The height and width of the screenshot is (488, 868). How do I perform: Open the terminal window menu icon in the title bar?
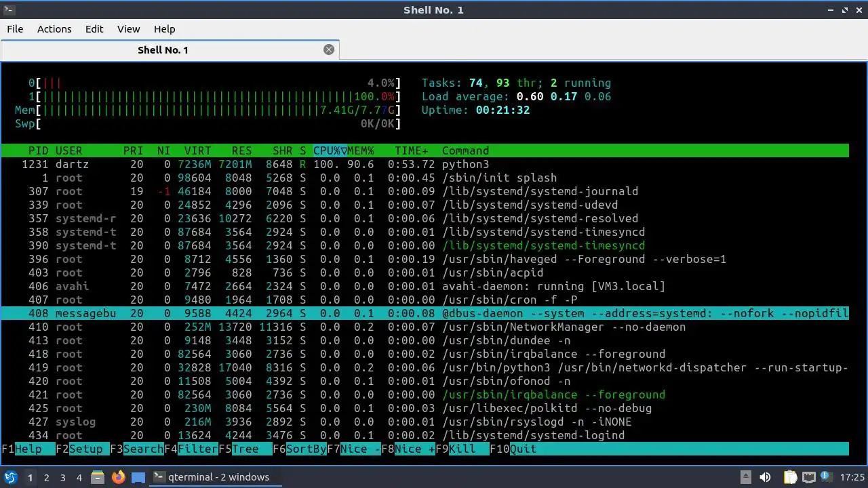(9, 9)
